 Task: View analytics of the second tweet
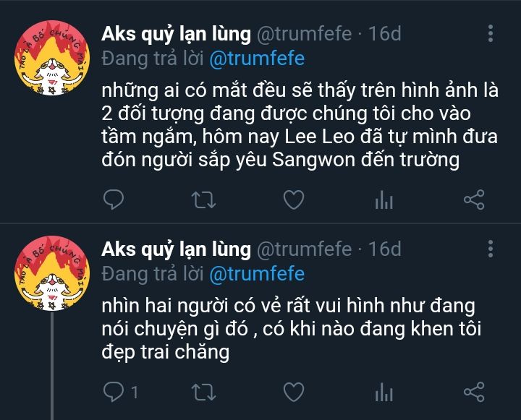[x=384, y=392]
